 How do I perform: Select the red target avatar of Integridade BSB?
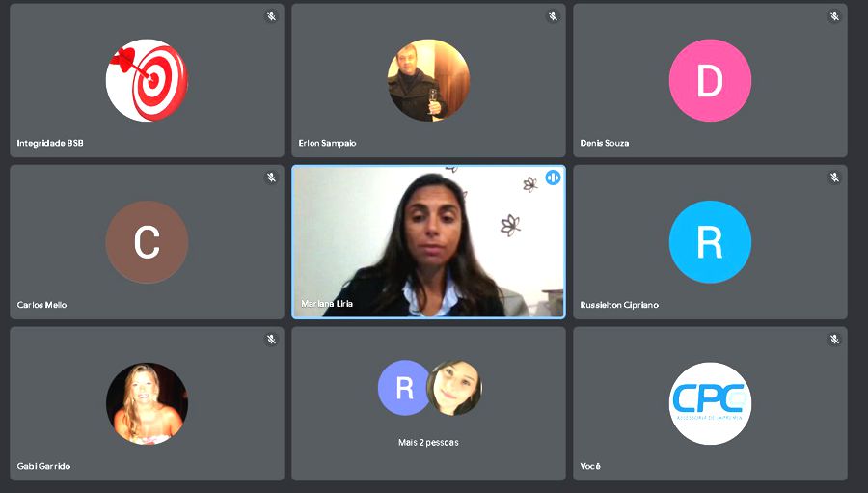coord(147,80)
